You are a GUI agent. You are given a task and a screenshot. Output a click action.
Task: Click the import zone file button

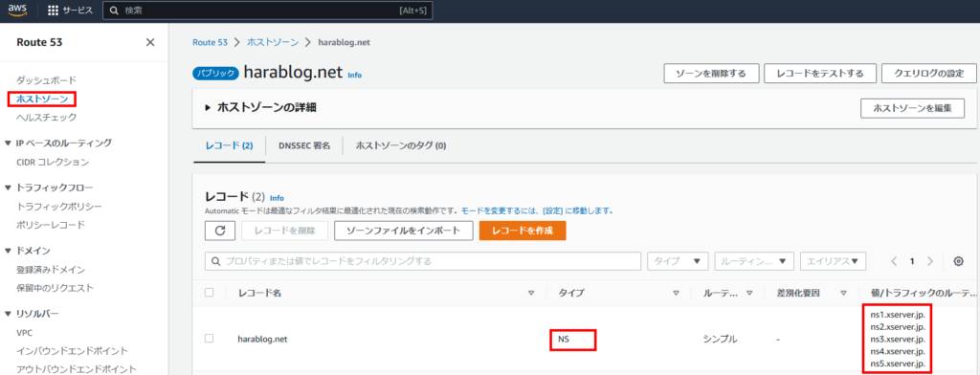click(x=404, y=230)
